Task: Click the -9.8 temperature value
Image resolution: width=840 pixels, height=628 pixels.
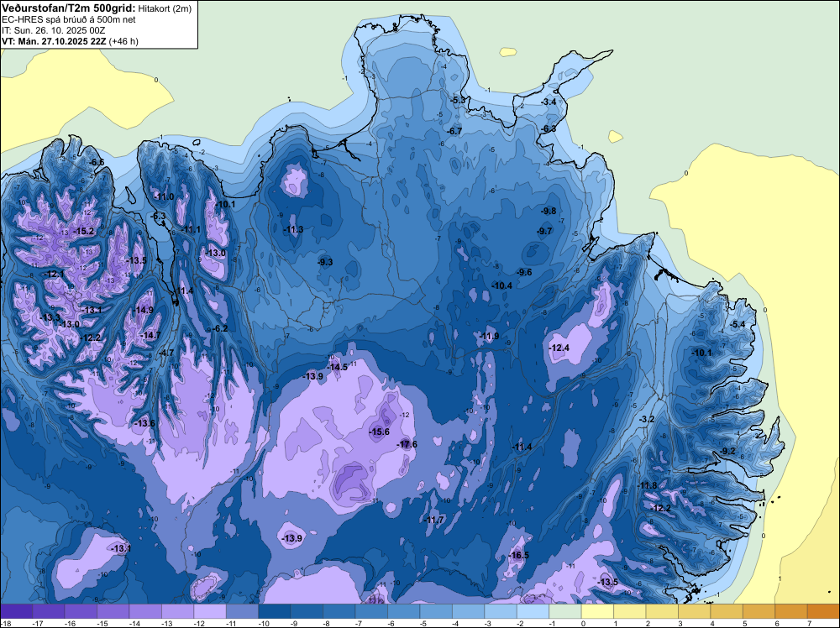Action: (x=549, y=211)
